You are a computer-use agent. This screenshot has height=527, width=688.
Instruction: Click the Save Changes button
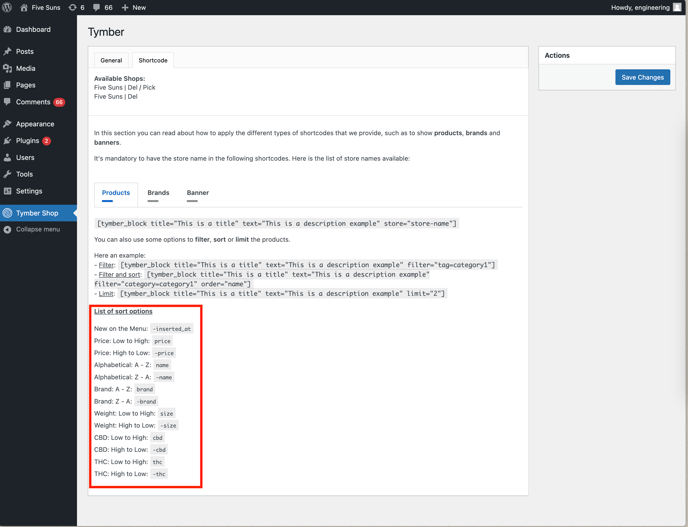(x=642, y=77)
